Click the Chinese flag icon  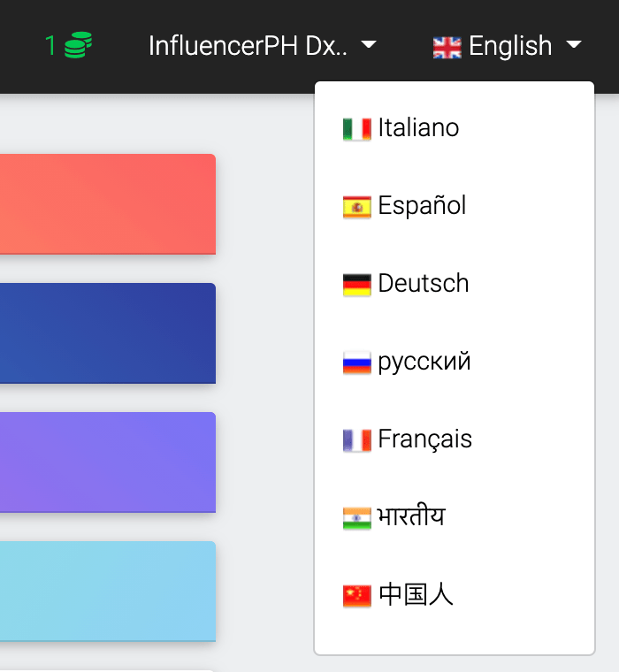pyautogui.click(x=356, y=596)
